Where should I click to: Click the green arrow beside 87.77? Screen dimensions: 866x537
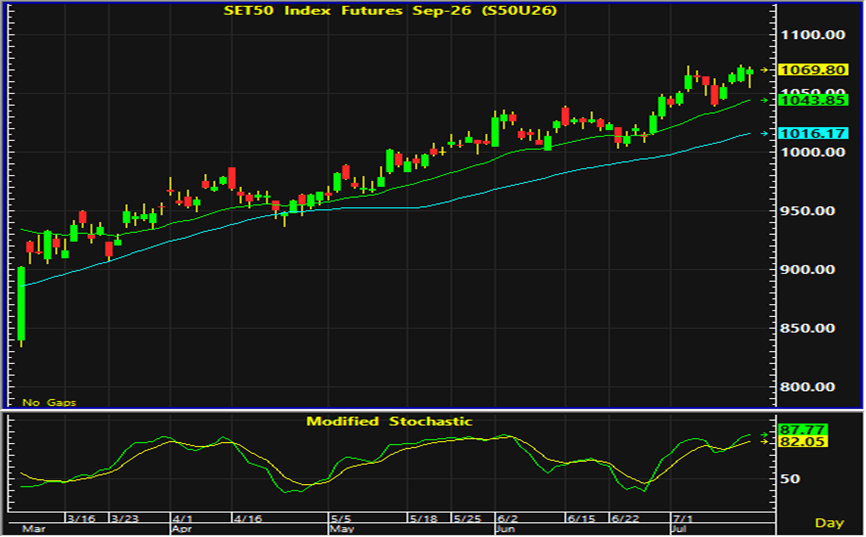click(765, 435)
